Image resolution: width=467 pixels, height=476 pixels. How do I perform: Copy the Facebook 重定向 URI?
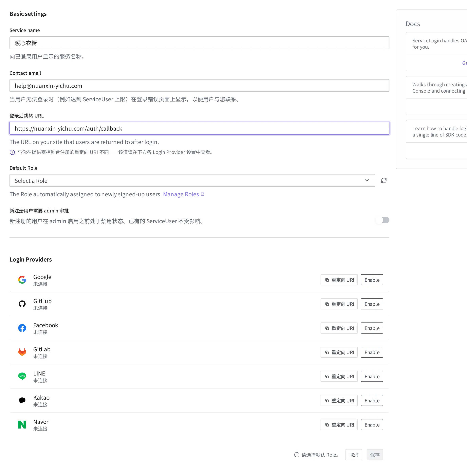point(339,328)
